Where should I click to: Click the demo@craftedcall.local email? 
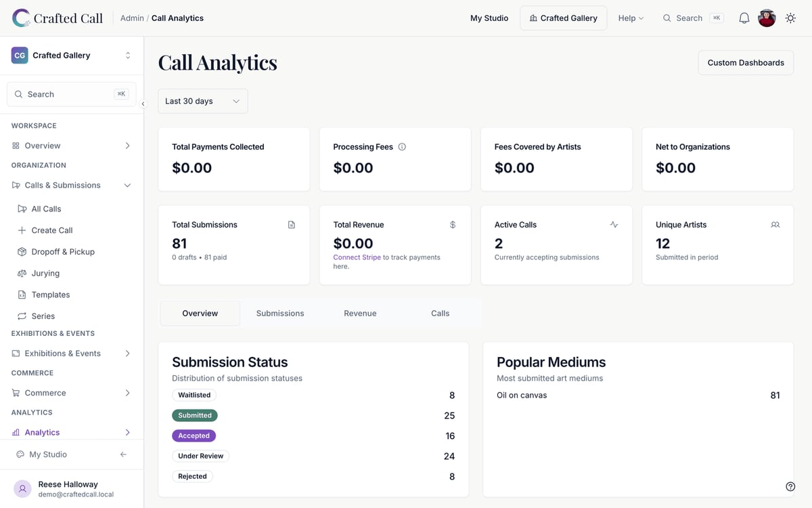click(x=76, y=494)
